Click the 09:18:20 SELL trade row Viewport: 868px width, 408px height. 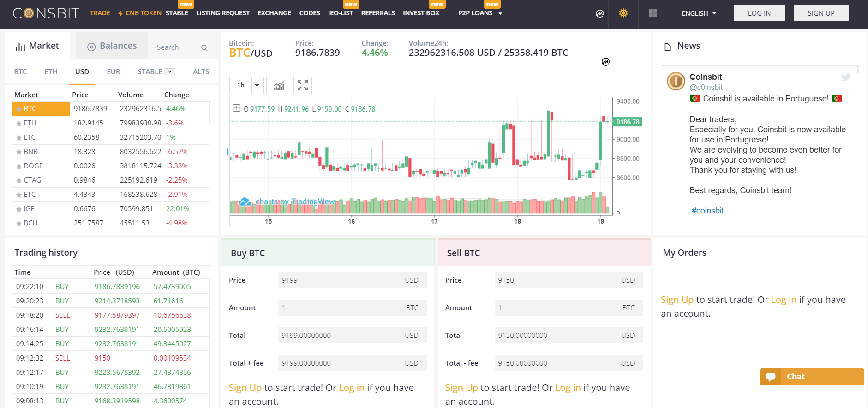[111, 315]
